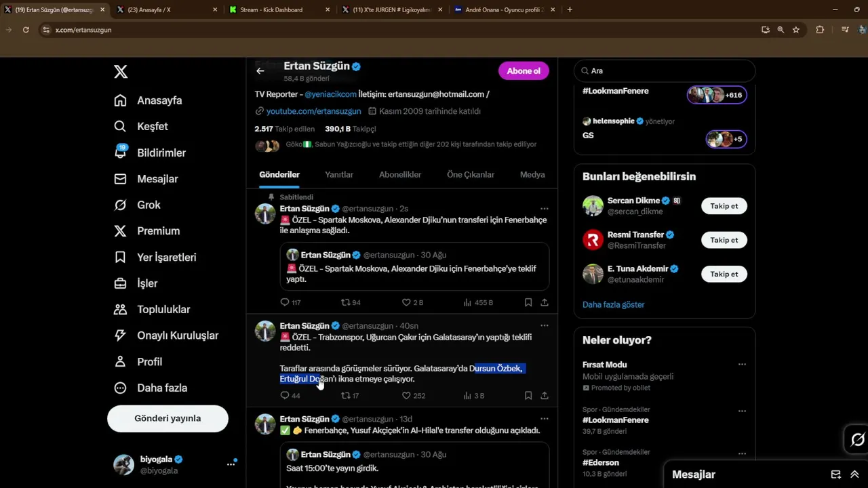This screenshot has height=488, width=868.
Task: Switch to Abonelikler tab
Action: (x=400, y=174)
